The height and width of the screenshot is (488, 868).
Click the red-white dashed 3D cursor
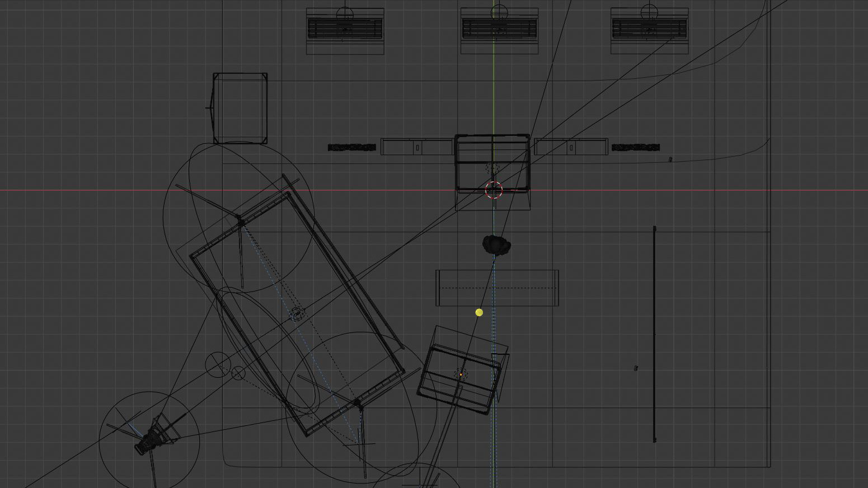pos(494,190)
